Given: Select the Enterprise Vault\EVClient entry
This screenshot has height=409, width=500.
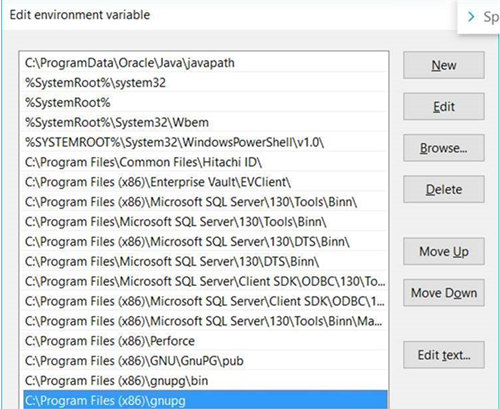Looking at the screenshot, I should click(x=205, y=182).
